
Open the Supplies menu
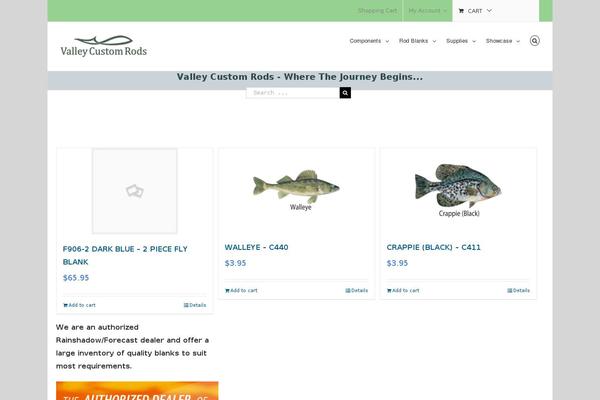[x=461, y=41]
